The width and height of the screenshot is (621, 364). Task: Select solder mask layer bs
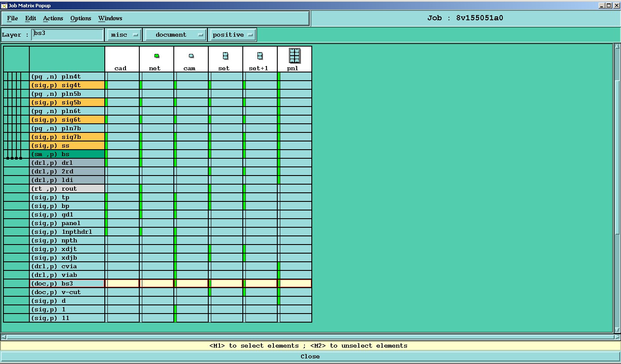point(67,154)
